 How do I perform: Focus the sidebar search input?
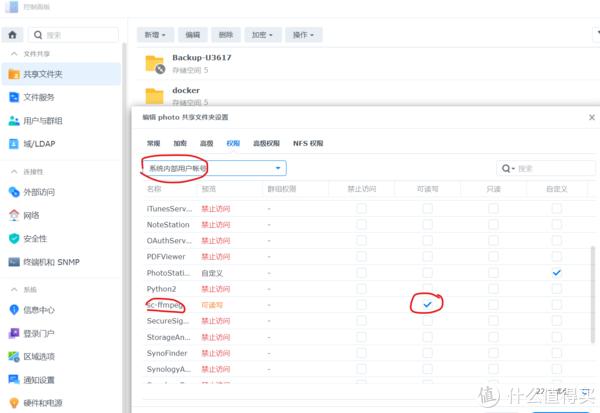(73, 35)
